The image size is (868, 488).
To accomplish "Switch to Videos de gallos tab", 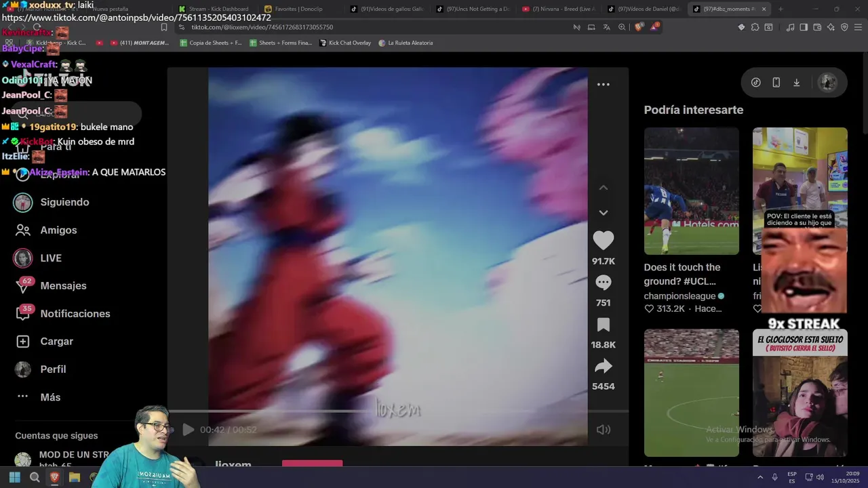I will click(x=387, y=9).
